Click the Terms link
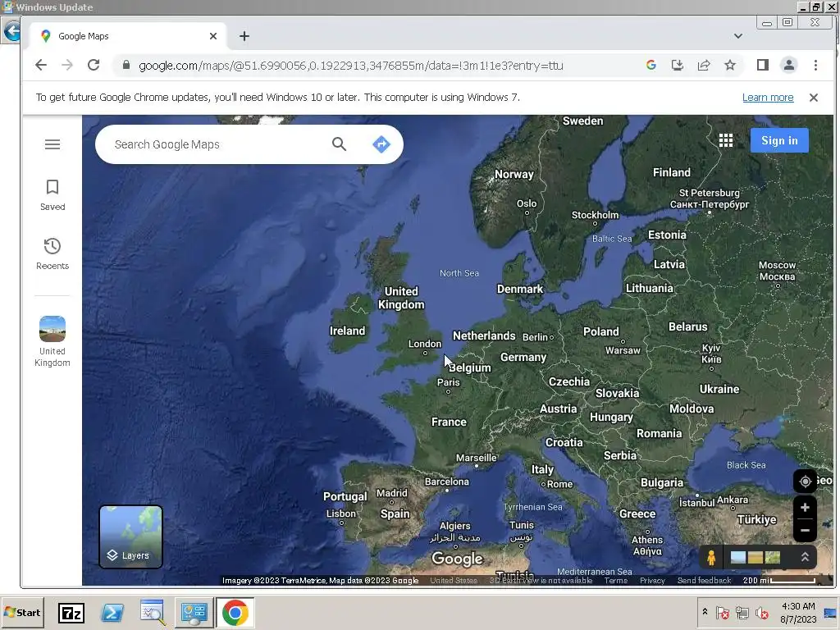 [x=615, y=581]
